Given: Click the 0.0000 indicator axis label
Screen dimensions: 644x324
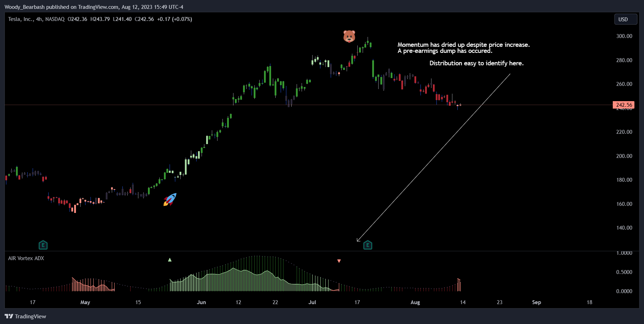Looking at the screenshot, I should pyautogui.click(x=624, y=291).
